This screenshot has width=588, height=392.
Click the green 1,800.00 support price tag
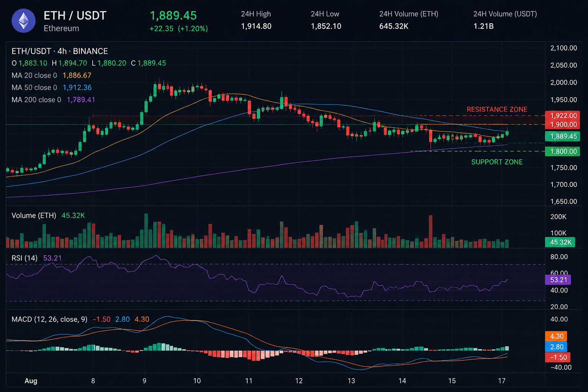pos(563,151)
